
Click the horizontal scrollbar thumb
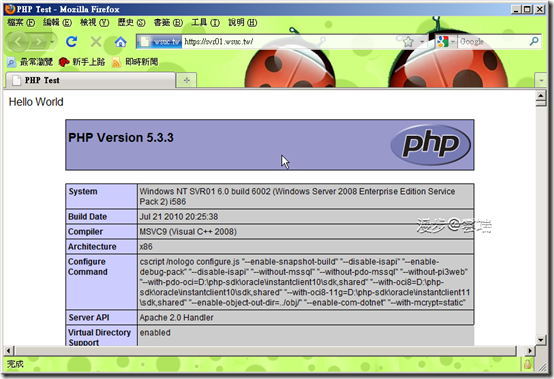(266, 351)
